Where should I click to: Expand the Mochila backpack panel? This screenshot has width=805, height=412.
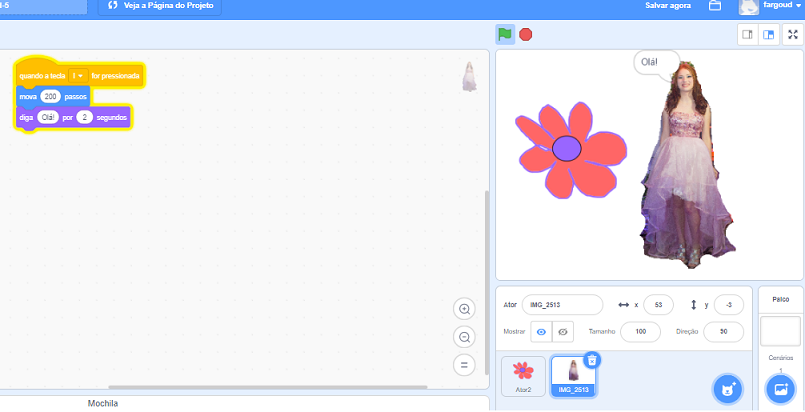point(102,403)
